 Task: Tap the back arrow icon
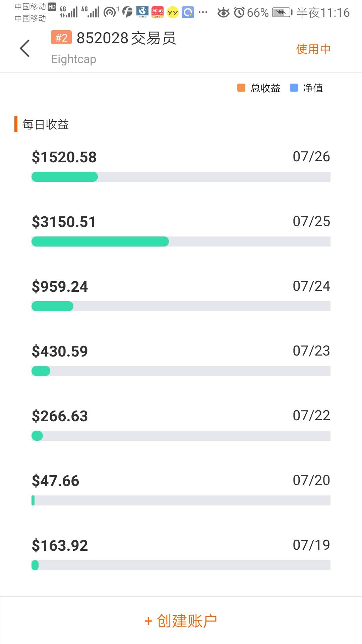tap(25, 48)
